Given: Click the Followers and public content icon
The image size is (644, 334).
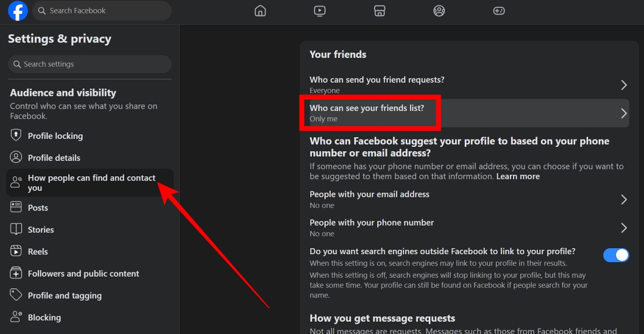Looking at the screenshot, I should [x=16, y=273].
